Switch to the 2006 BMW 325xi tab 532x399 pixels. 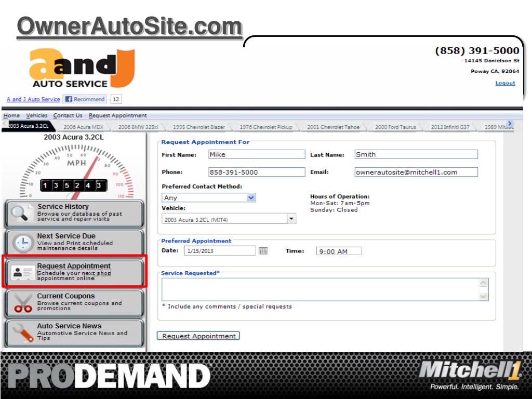[138, 127]
